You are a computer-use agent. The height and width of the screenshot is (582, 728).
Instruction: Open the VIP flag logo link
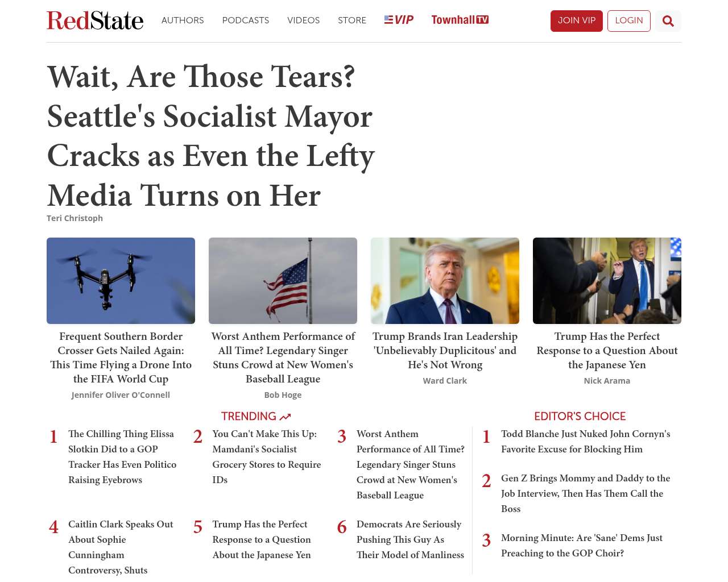point(399,20)
